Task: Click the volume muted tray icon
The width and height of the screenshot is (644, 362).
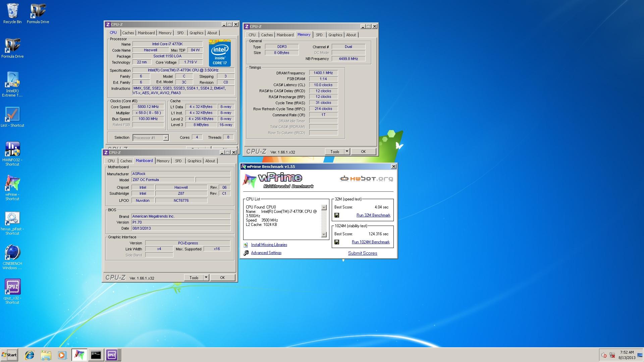Action: click(604, 355)
